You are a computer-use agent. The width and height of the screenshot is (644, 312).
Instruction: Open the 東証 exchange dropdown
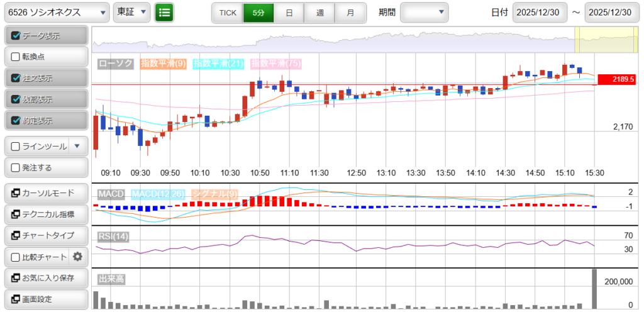tap(131, 12)
